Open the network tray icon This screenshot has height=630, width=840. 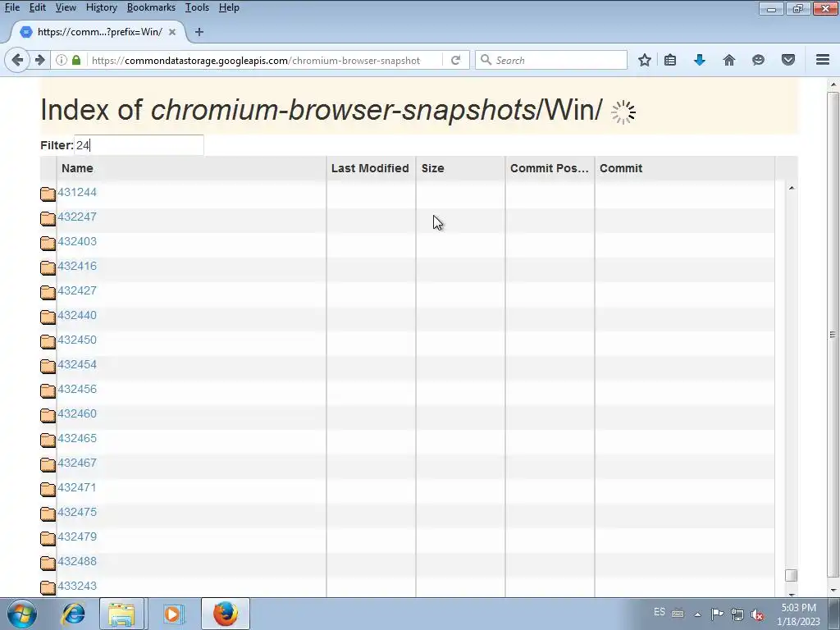pos(737,614)
